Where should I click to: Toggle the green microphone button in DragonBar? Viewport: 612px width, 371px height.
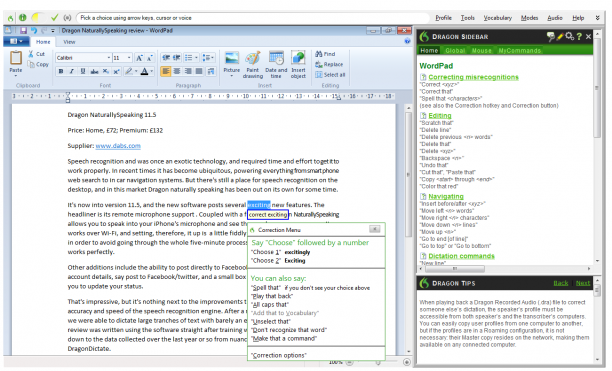click(x=23, y=18)
